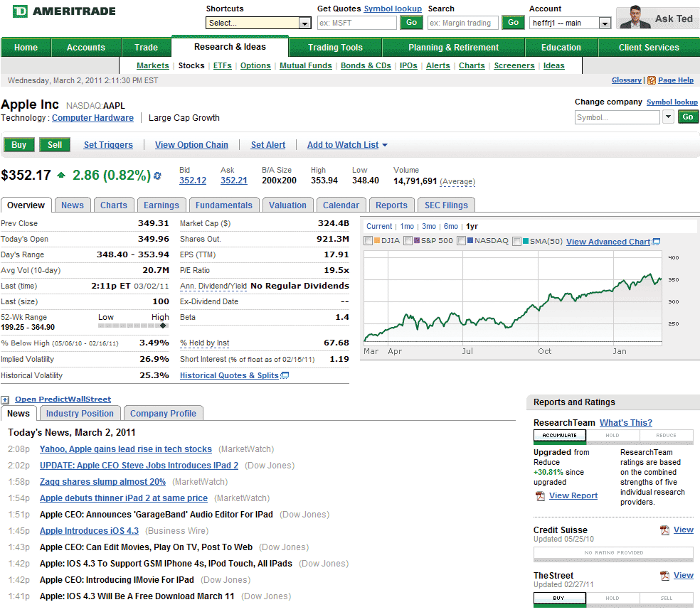This screenshot has height=612, width=700.
Task: Click Go next to the Get Quotes field
Action: coord(412,22)
